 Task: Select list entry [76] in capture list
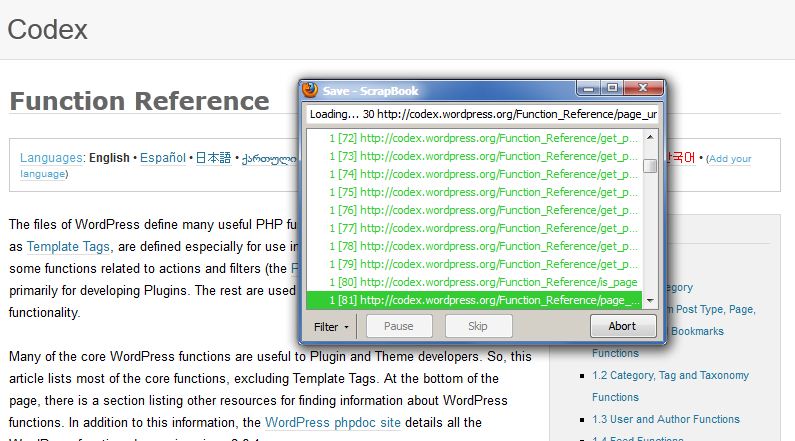tap(475, 210)
